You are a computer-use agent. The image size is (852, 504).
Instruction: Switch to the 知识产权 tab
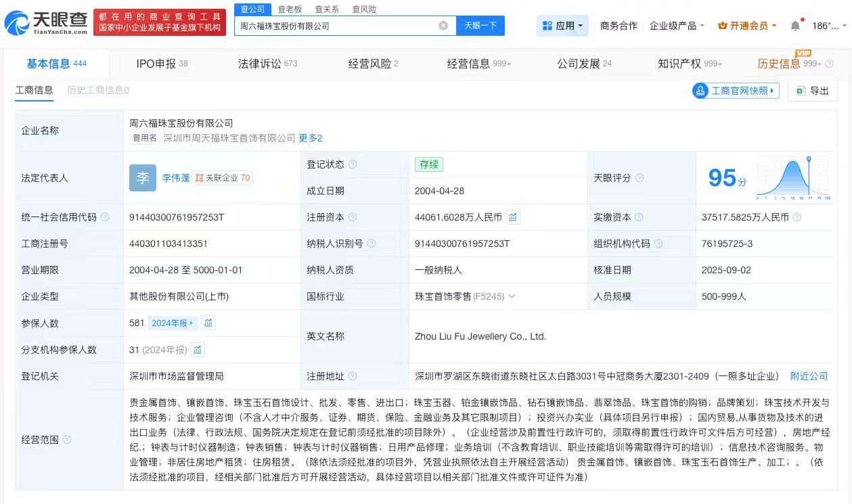coord(690,64)
